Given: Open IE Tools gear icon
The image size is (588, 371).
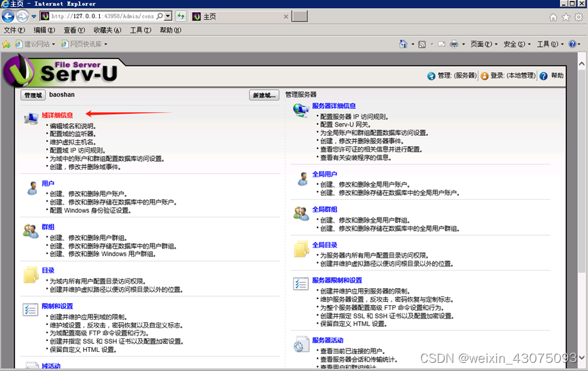Looking at the screenshot, I should (x=578, y=17).
